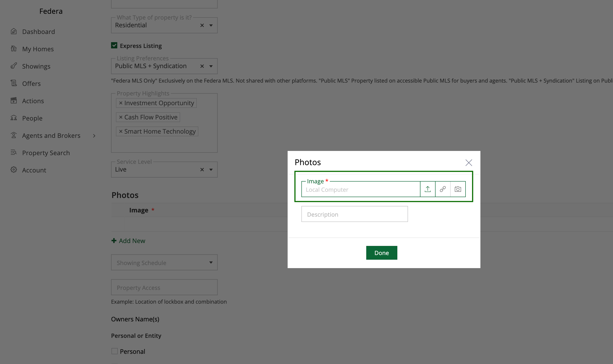The image size is (613, 364).
Task: Click the Property Access input field
Action: click(x=164, y=287)
